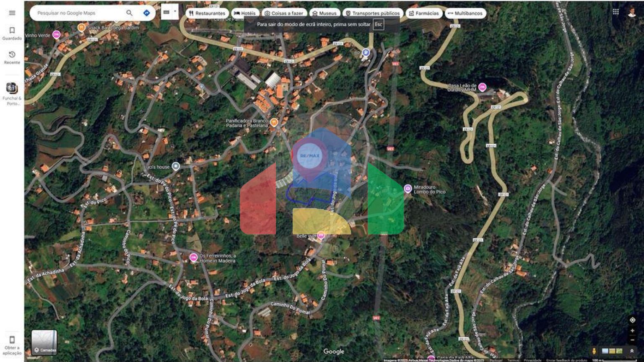Toggle the middle satellite style thumbnail

(x=613, y=351)
